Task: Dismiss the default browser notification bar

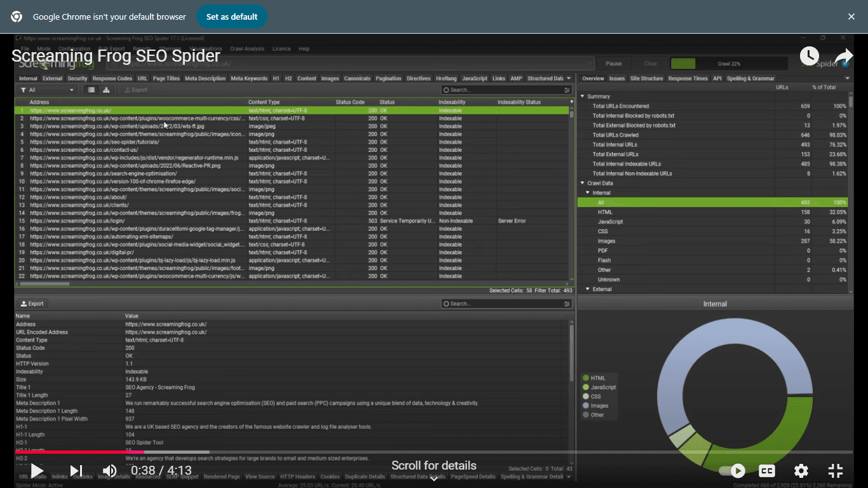Action: (x=851, y=17)
